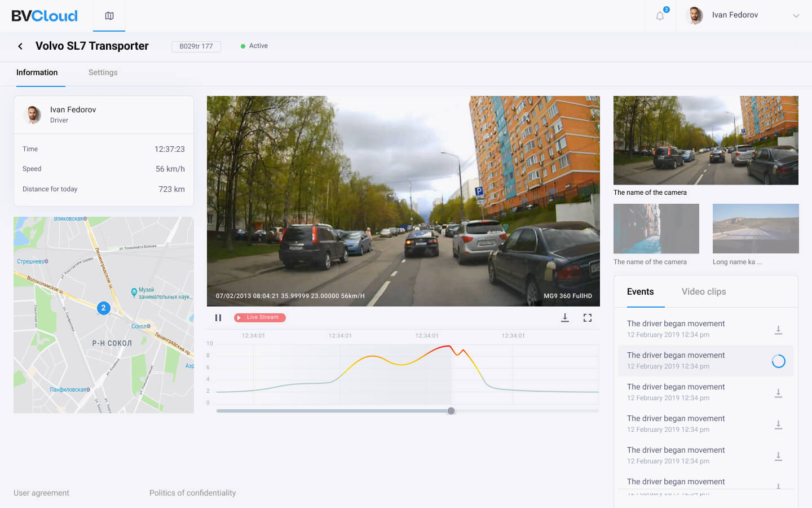Image resolution: width=812 pixels, height=508 pixels.
Task: Open the User agreement link
Action: (x=41, y=493)
